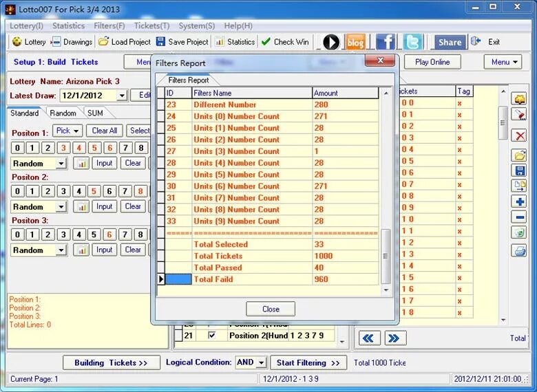Click Clear All for Positon 1
This screenshot has height=392, width=537.
tap(105, 131)
